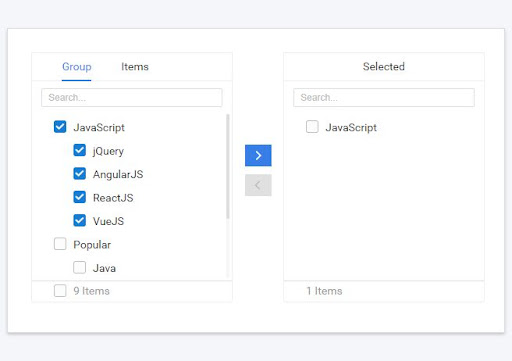512x361 pixels.
Task: Switch to the Items tab
Action: point(135,67)
